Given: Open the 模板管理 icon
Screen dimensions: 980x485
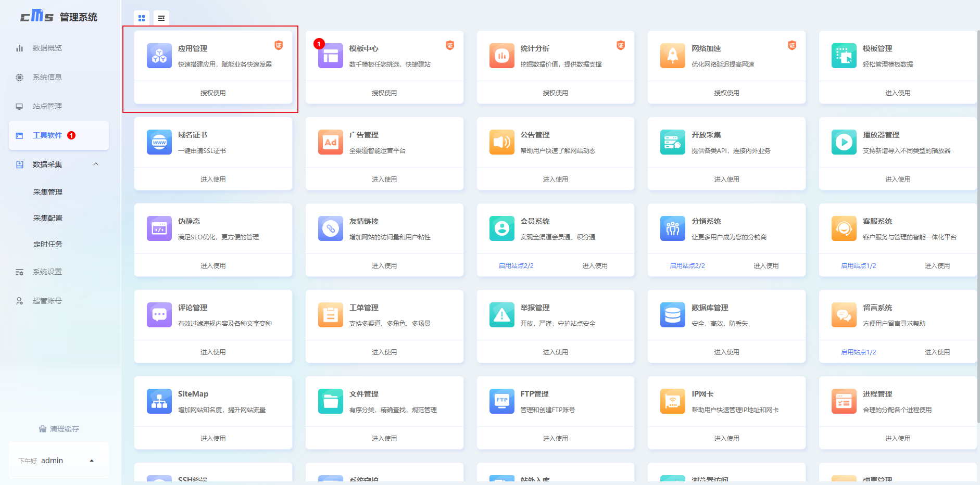Looking at the screenshot, I should [844, 56].
